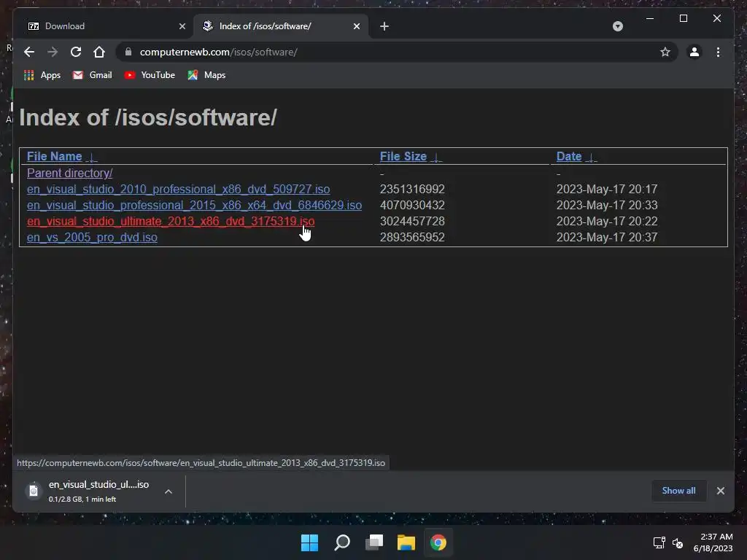The width and height of the screenshot is (747, 560).
Task: Click the Index of /isos/software/ heading
Action: (147, 117)
